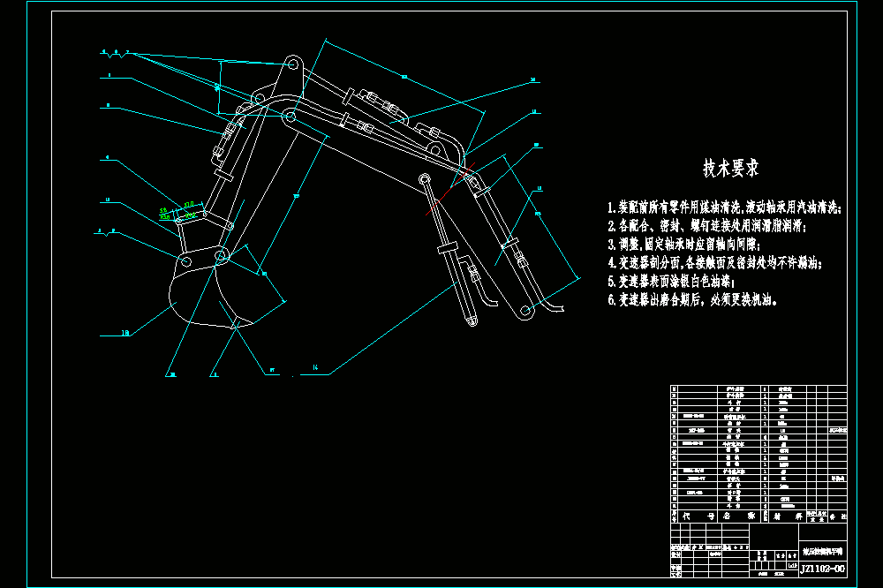Viewport: 883px width, 588px height.
Task: Click the drawing title cell above JZ1102-00
Action: pyautogui.click(x=823, y=552)
